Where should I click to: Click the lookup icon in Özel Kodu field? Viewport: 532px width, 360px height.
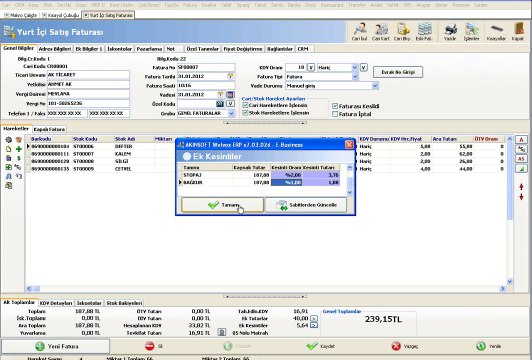220,104
